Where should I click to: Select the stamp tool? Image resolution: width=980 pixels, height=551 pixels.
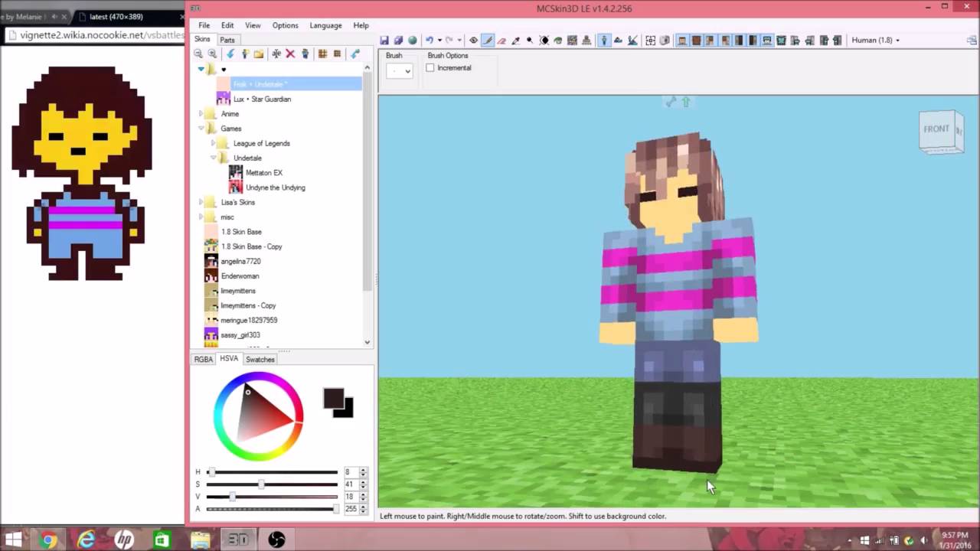[587, 40]
